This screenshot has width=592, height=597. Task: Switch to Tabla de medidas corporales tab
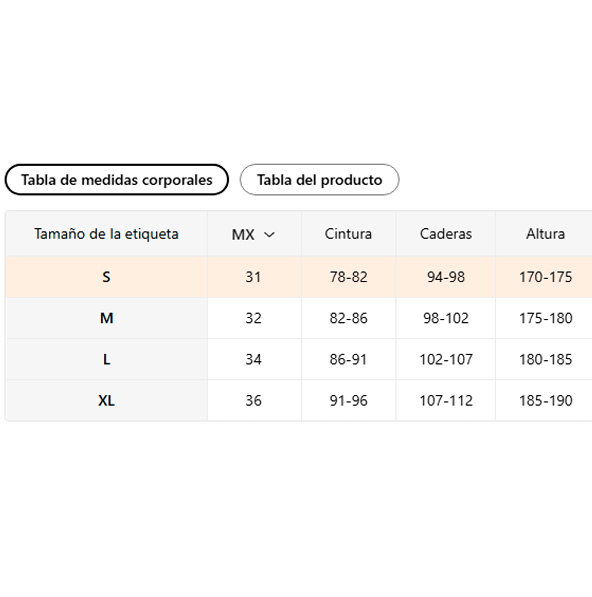pos(116,180)
